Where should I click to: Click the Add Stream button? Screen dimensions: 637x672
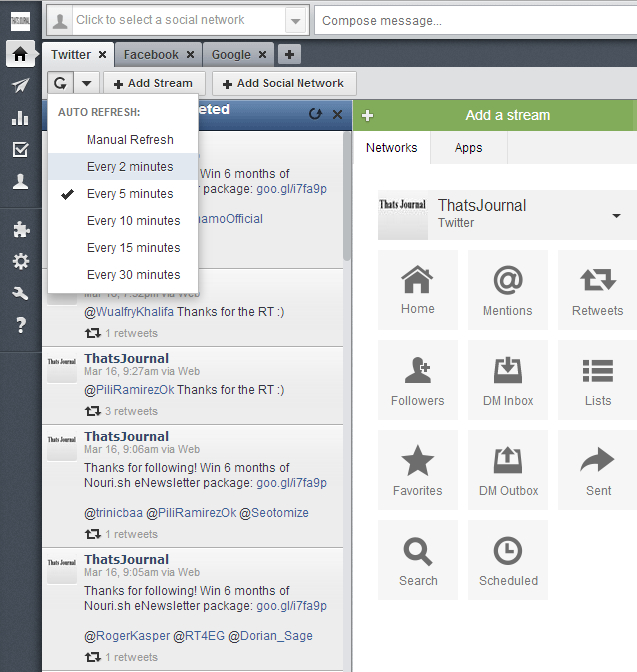[x=154, y=83]
